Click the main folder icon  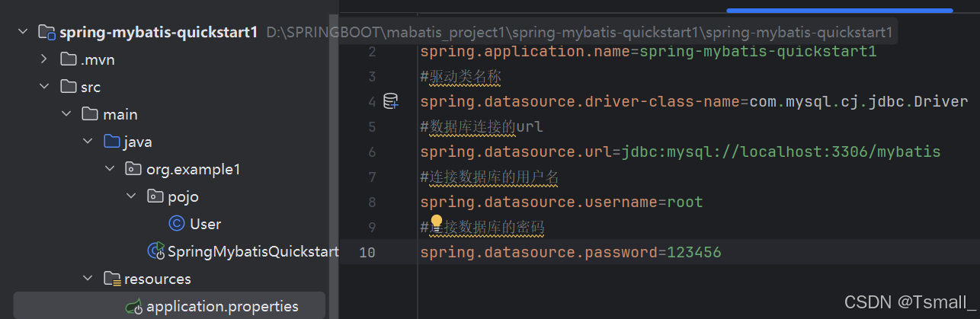[90, 114]
